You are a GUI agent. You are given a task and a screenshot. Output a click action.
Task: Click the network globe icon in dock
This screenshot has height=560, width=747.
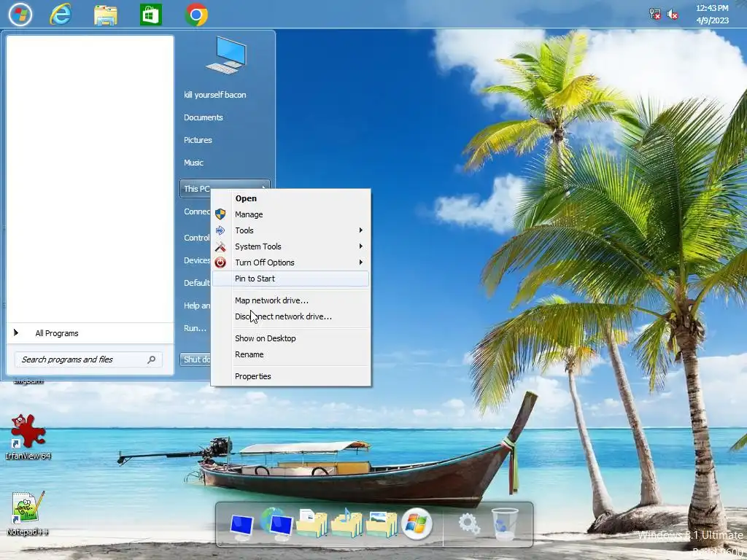[276, 524]
